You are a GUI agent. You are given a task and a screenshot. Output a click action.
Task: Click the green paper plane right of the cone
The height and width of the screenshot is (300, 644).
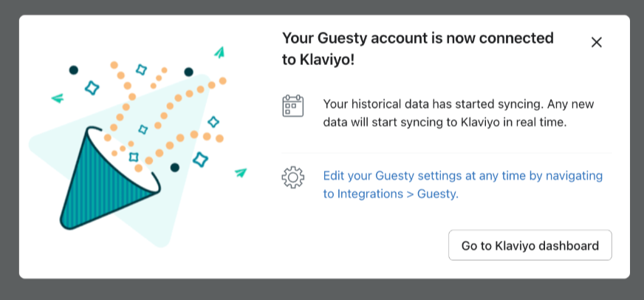click(240, 173)
